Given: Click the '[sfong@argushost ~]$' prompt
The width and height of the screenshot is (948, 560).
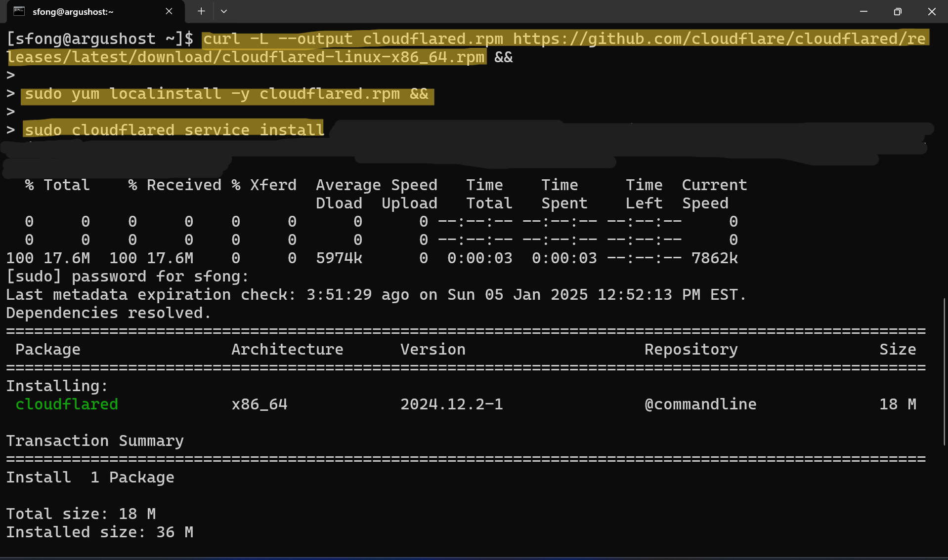Looking at the screenshot, I should pos(100,39).
